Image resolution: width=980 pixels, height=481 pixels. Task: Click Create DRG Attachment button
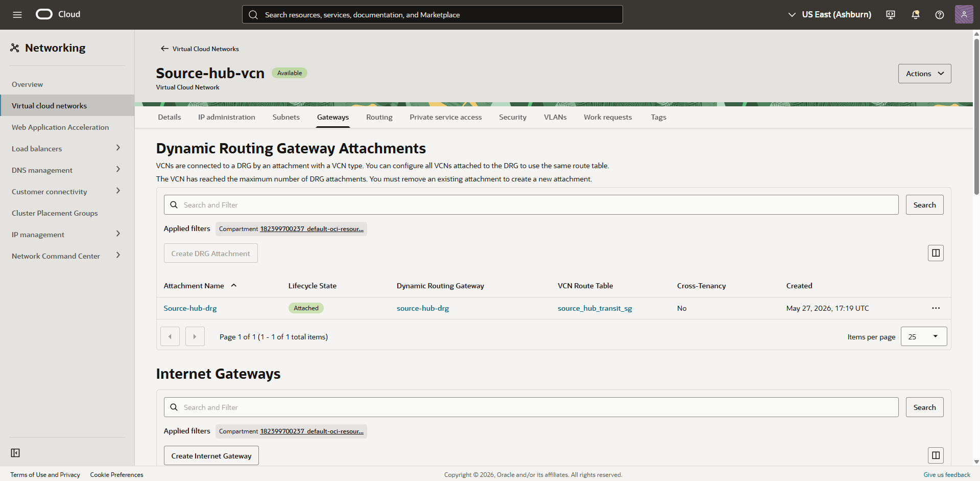coord(210,253)
